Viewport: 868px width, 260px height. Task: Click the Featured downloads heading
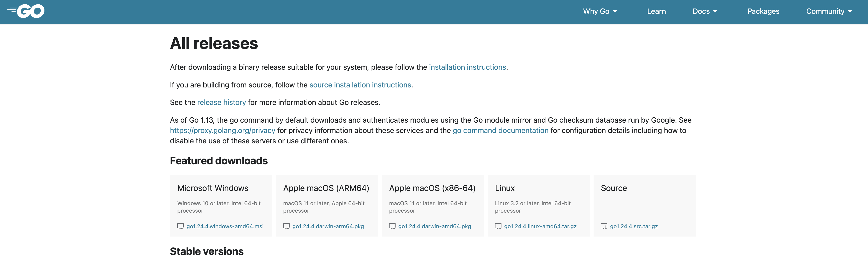coord(219,161)
